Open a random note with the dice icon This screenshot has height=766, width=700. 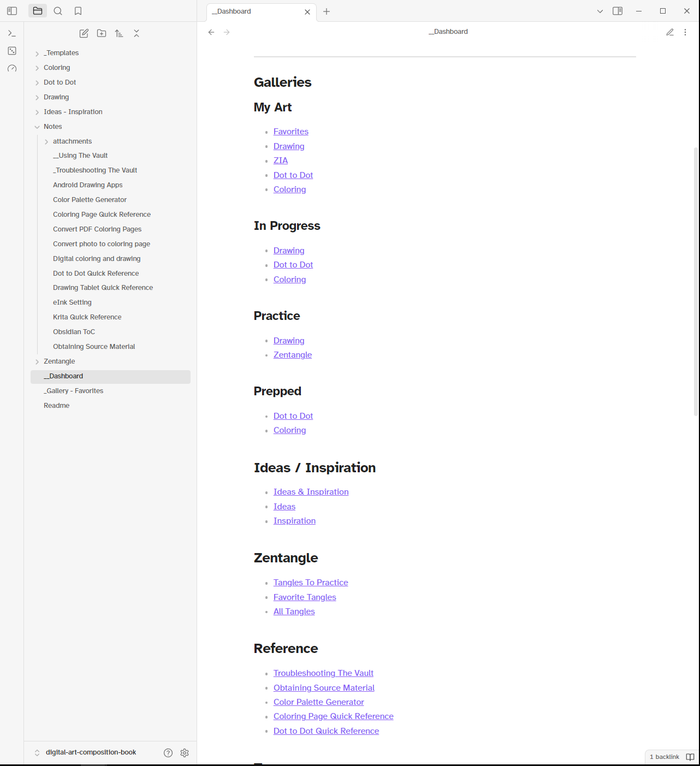pyautogui.click(x=12, y=51)
